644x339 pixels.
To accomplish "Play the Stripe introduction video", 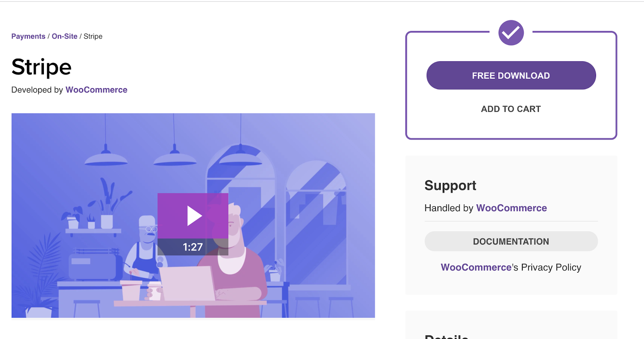I will tap(193, 216).
